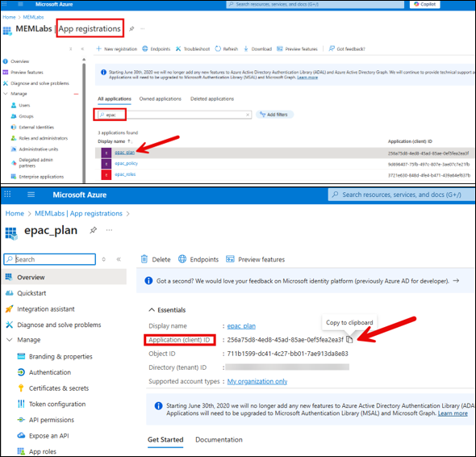Click the epac_plan sidebar search field
The height and width of the screenshot is (457, 476).
pyautogui.click(x=50, y=259)
